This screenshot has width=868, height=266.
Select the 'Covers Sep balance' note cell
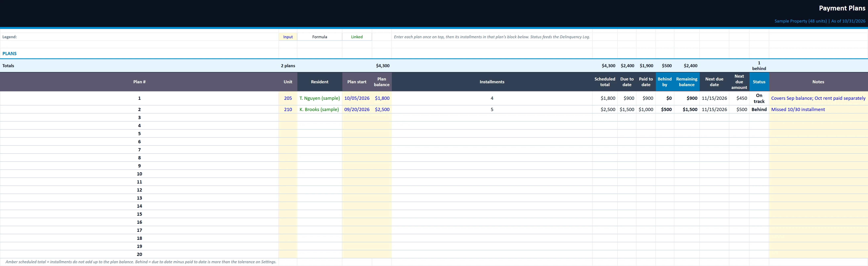(x=818, y=98)
